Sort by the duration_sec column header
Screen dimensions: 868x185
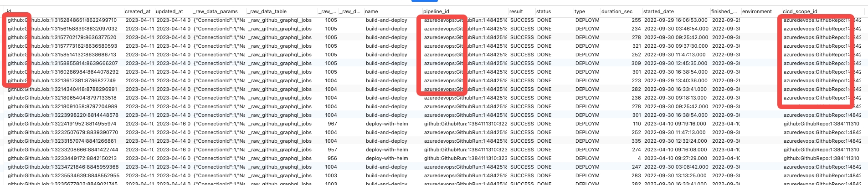tap(617, 11)
